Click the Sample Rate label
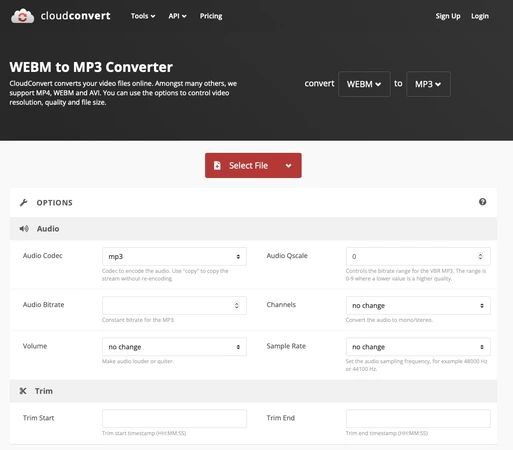This screenshot has height=450, width=513. pyautogui.click(x=286, y=346)
